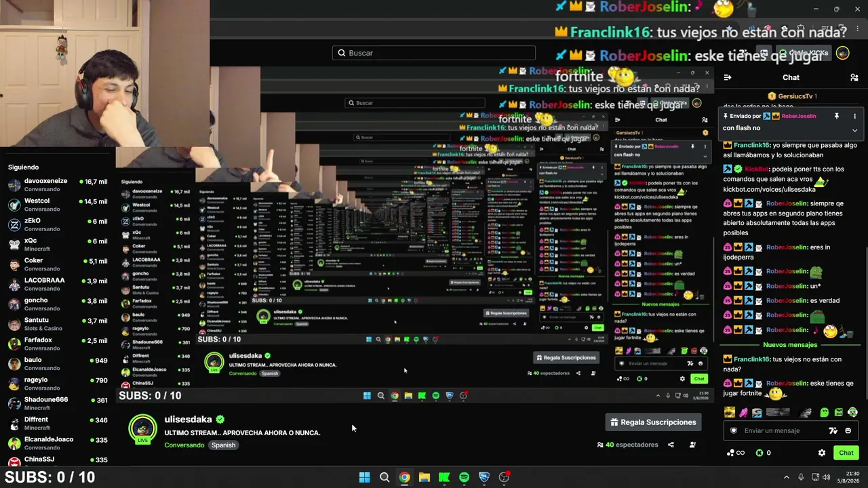Open the volume icon in system tray
Image resolution: width=868 pixels, height=488 pixels.
coord(827,477)
